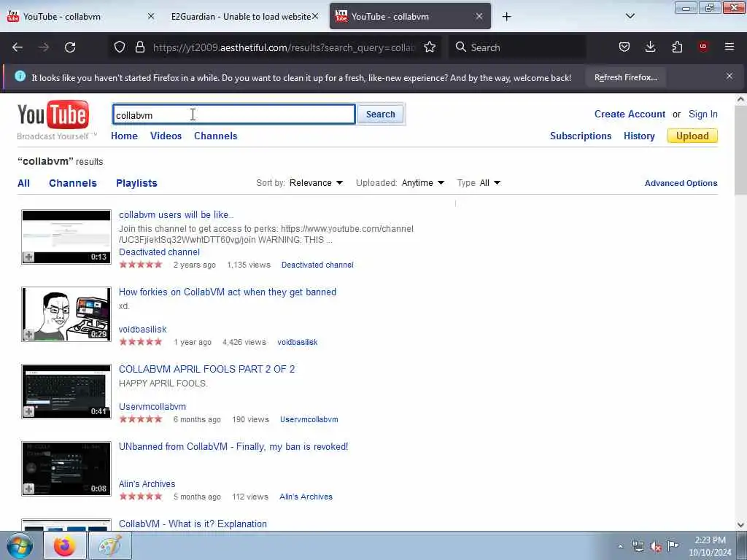This screenshot has width=747, height=560.
Task: Open the Extensions puzzle icon
Action: click(x=677, y=47)
